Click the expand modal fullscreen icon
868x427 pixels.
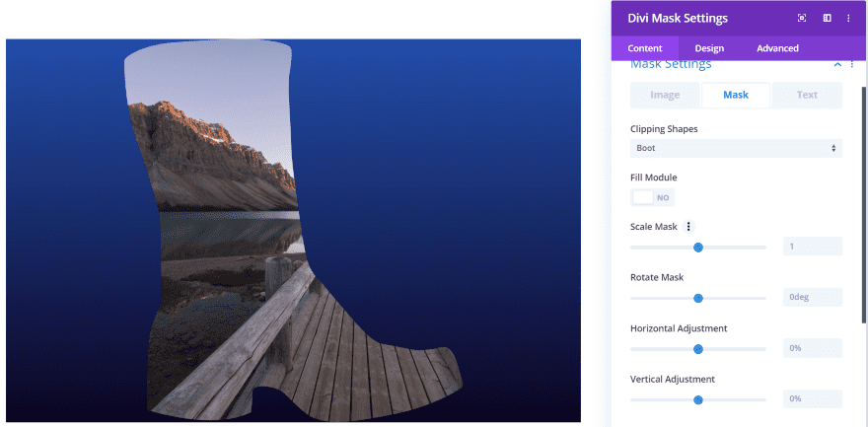point(802,19)
